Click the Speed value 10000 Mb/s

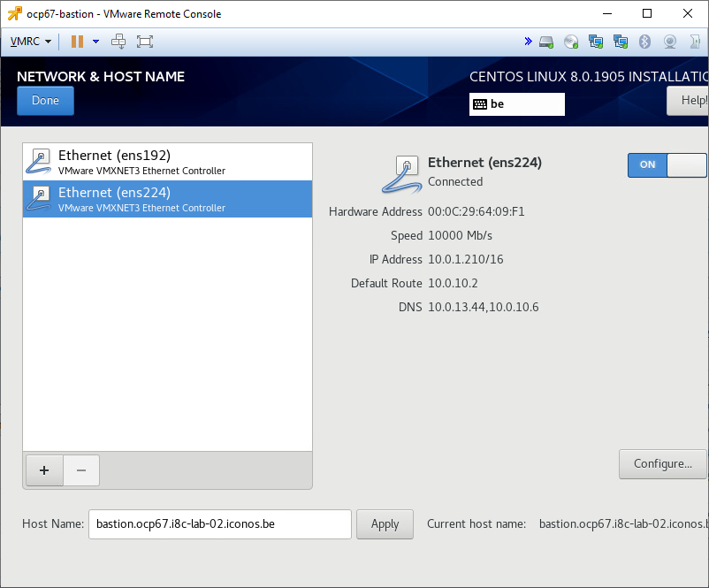tap(460, 236)
